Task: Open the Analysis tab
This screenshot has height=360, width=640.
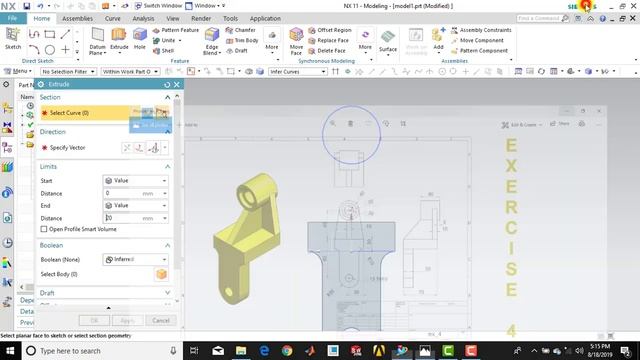Action: [x=143, y=18]
